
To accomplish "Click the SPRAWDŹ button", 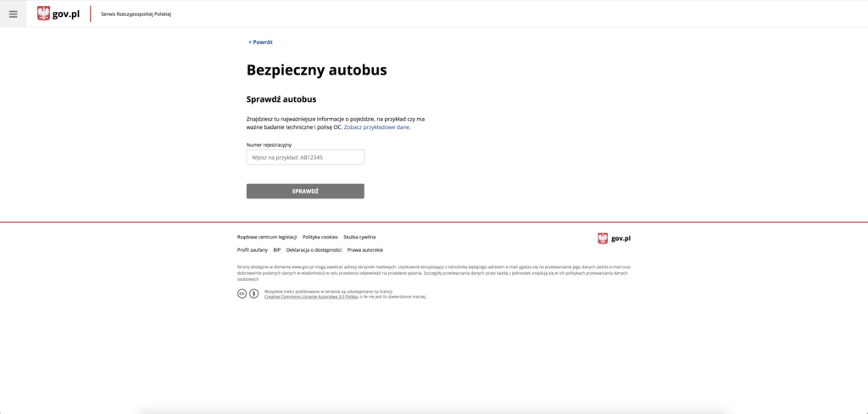I will (305, 191).
